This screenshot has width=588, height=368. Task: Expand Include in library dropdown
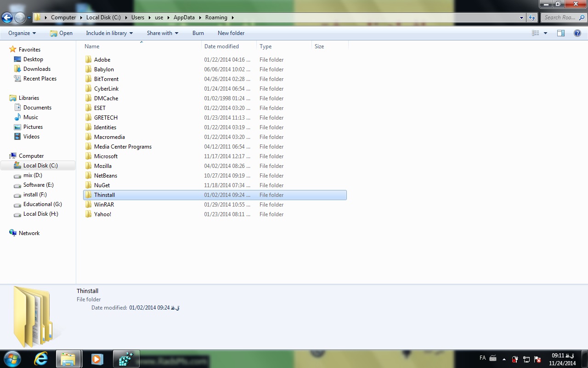point(109,33)
